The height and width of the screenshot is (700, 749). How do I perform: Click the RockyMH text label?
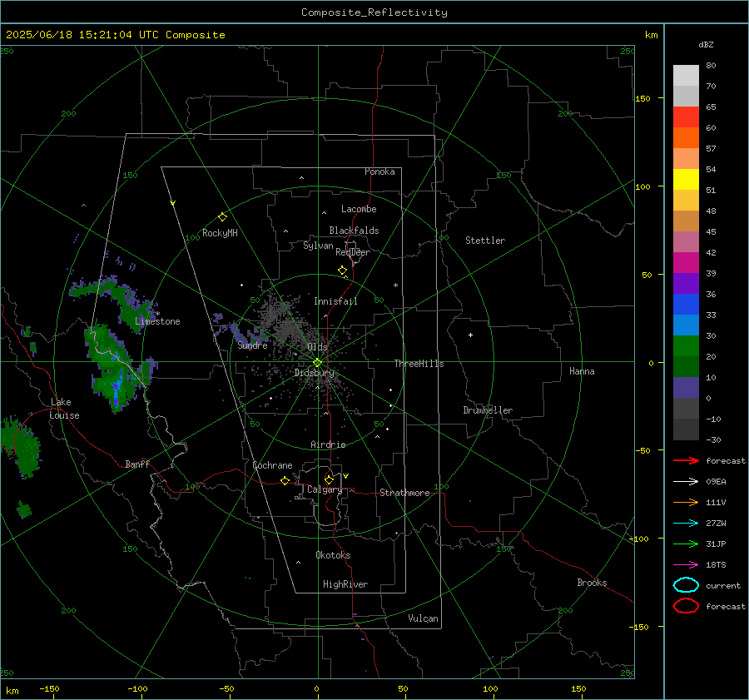click(220, 233)
